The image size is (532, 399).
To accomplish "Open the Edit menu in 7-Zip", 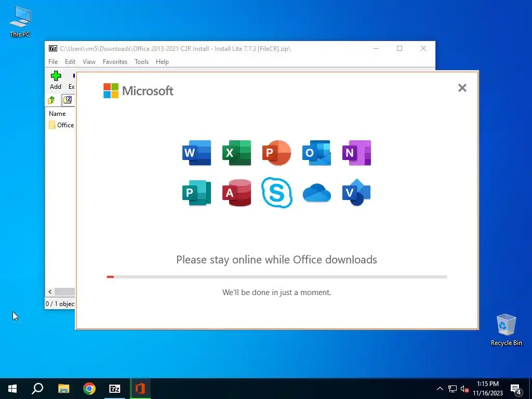I will click(x=70, y=62).
